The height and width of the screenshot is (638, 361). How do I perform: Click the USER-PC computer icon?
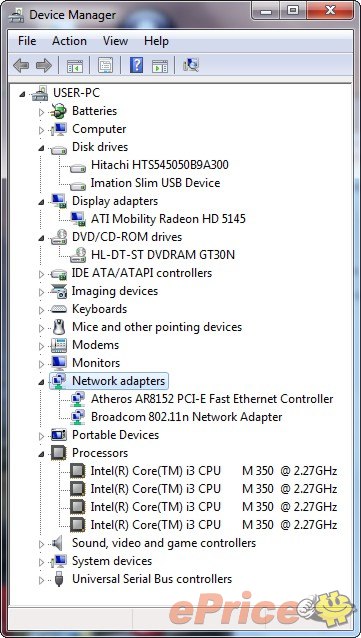click(40, 93)
